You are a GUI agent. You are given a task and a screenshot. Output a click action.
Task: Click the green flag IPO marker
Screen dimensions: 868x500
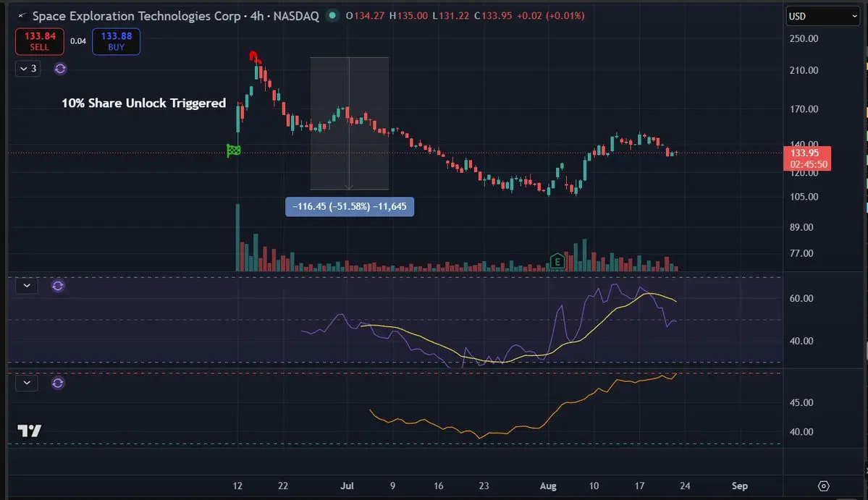coord(234,150)
